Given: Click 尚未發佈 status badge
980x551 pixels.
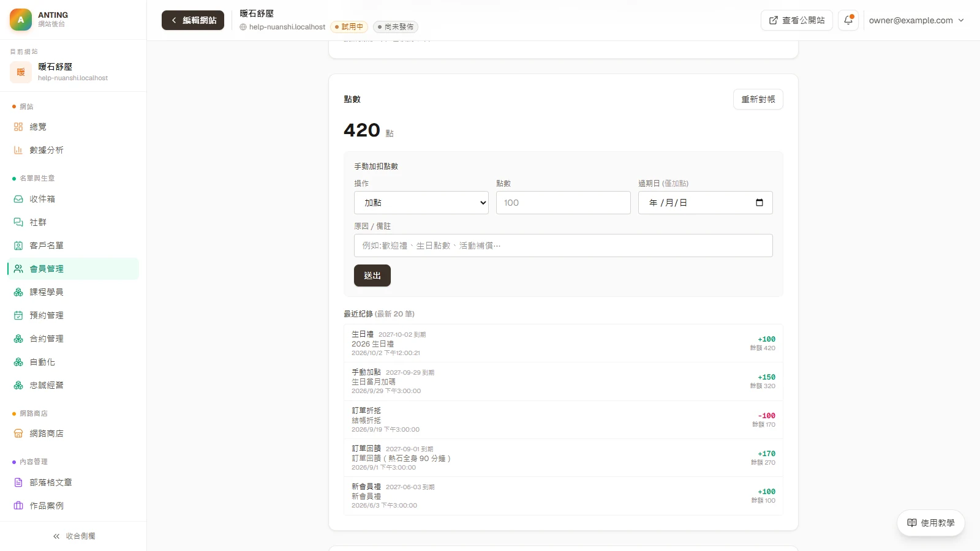Looking at the screenshot, I should [396, 27].
